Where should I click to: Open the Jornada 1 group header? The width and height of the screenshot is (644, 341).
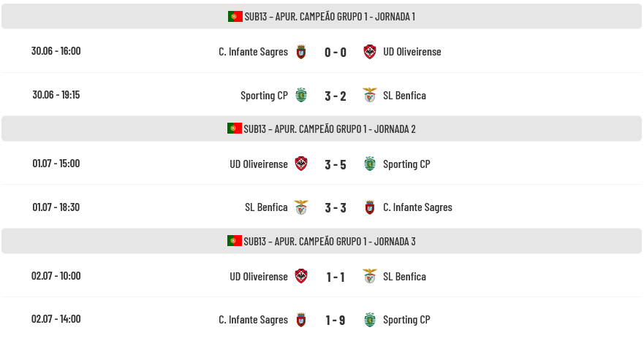322,16
